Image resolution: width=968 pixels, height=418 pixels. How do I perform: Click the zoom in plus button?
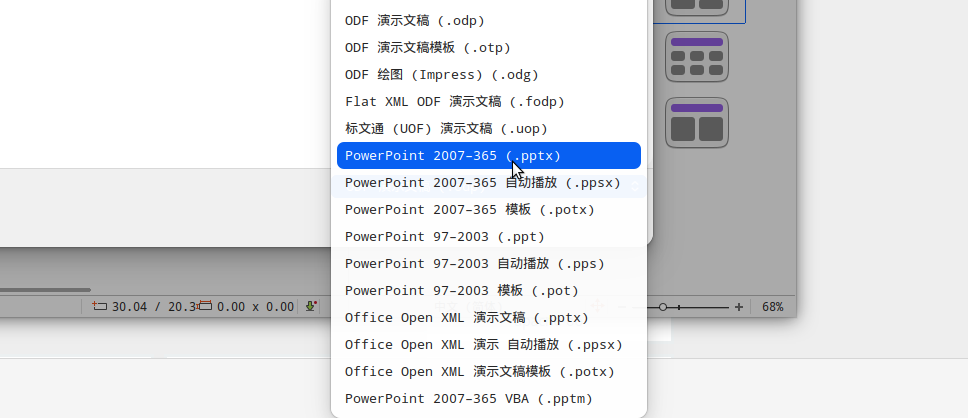(739, 307)
